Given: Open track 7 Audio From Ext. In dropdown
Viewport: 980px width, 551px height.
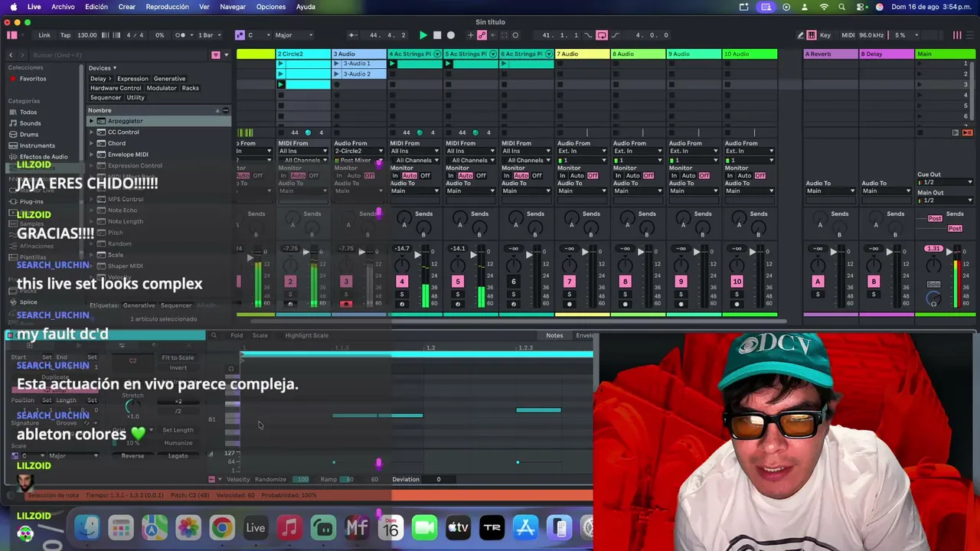Looking at the screenshot, I should 582,152.
